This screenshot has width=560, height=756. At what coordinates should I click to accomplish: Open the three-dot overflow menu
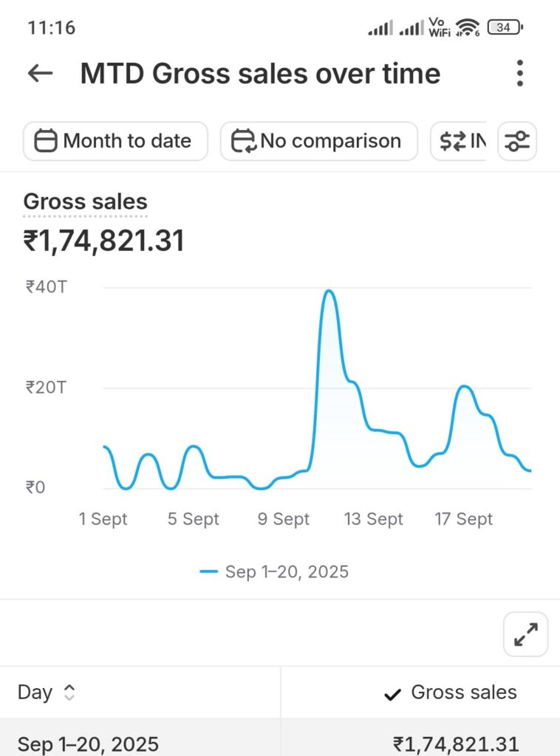[x=520, y=73]
